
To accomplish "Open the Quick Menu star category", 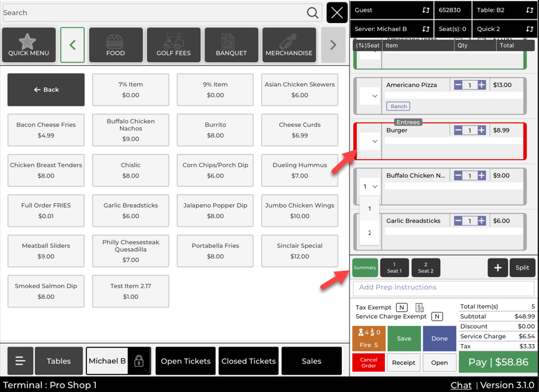I will [x=29, y=45].
